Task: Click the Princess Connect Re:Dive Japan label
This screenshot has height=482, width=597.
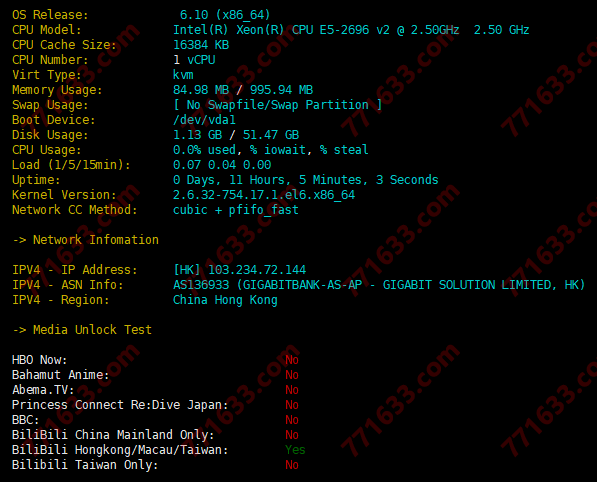Action: tap(120, 405)
